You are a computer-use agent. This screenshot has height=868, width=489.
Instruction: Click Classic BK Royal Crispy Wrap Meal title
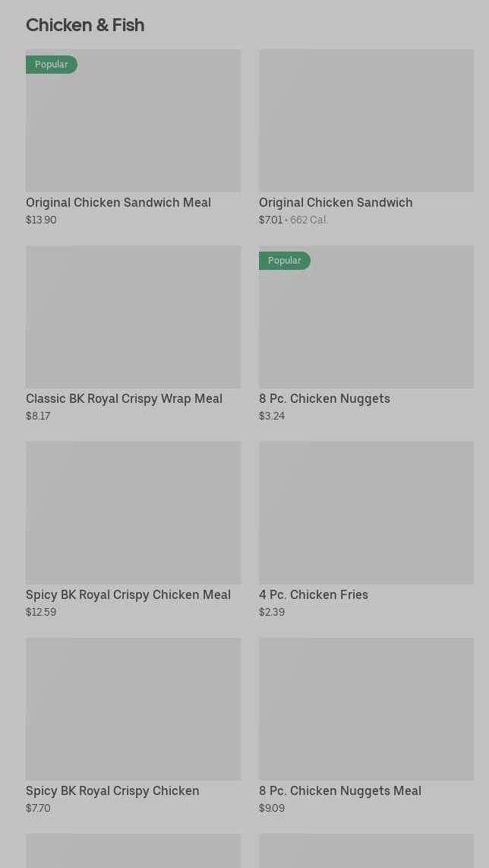point(124,399)
